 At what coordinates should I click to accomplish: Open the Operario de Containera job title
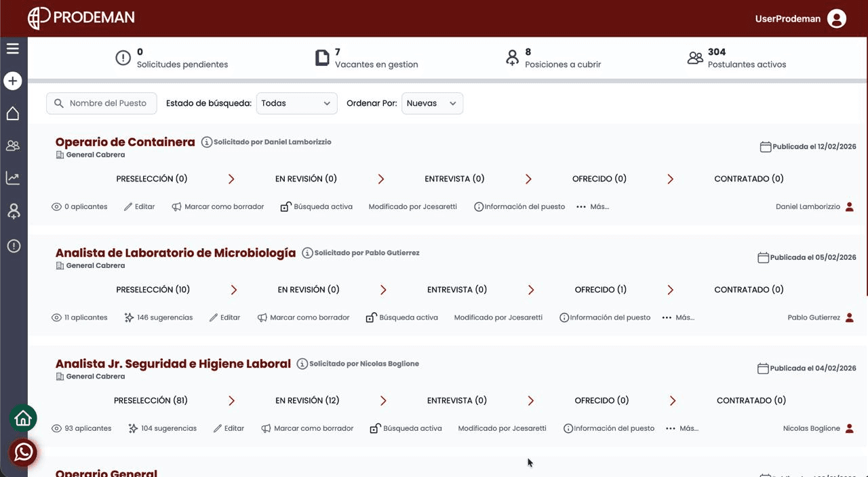coord(125,142)
